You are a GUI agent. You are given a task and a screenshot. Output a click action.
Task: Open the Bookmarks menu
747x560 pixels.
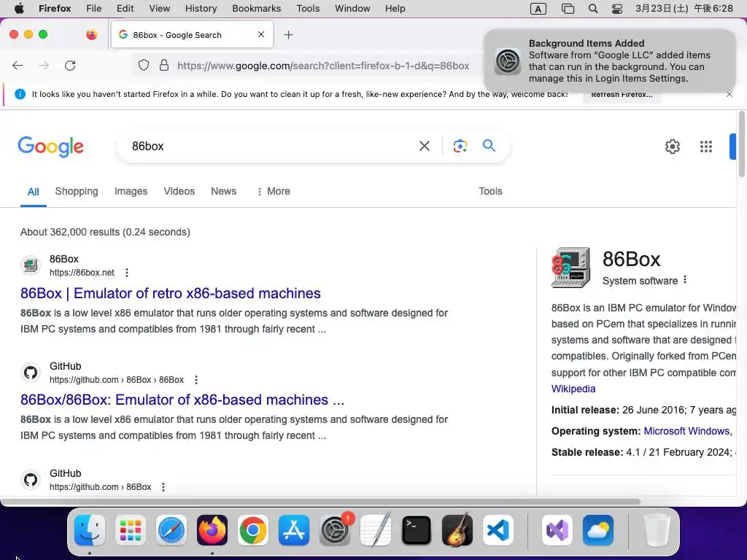pyautogui.click(x=256, y=9)
